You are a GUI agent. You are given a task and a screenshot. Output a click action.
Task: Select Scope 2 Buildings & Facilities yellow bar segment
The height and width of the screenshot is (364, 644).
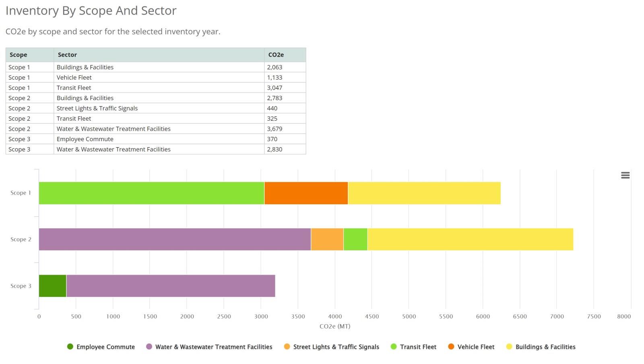[470, 239]
